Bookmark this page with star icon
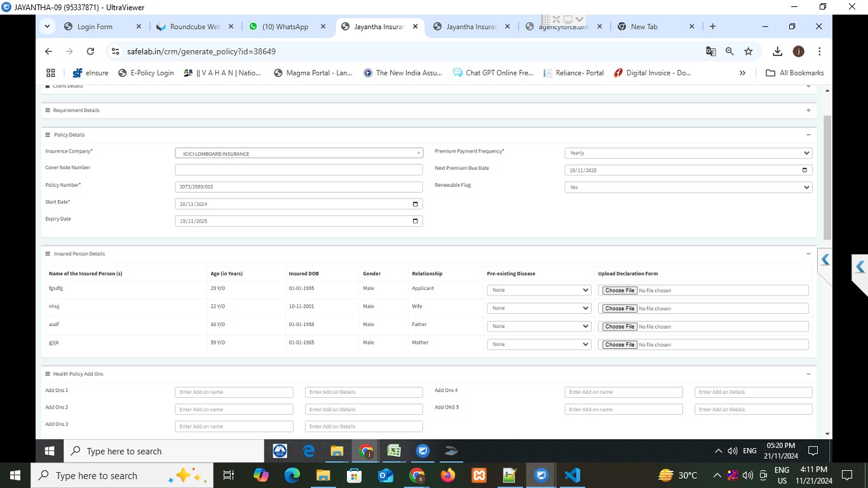This screenshot has width=868, height=488. 749,51
